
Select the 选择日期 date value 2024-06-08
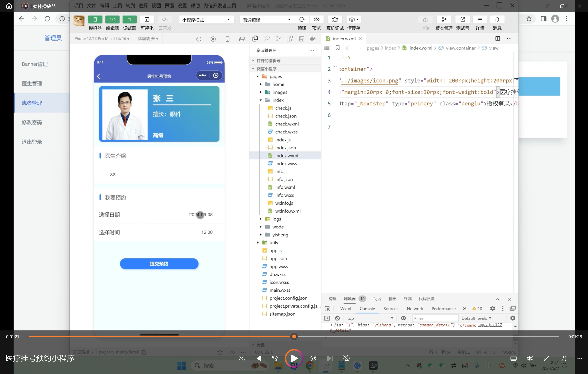[x=201, y=215]
